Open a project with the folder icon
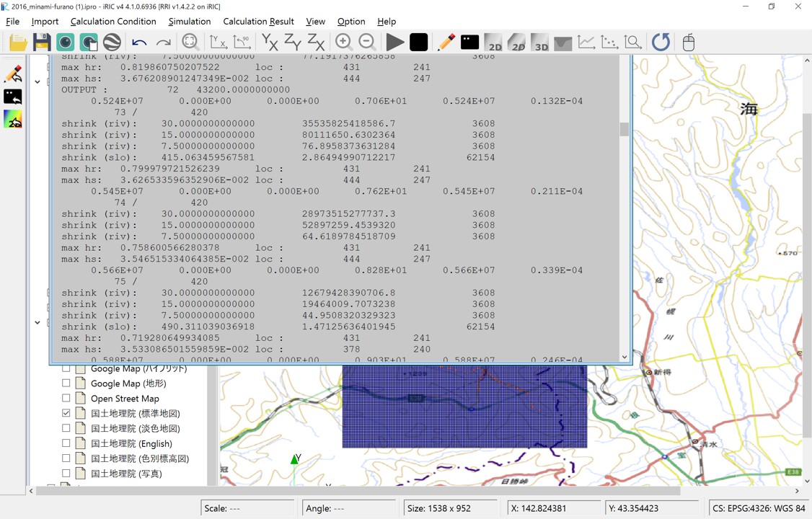 click(x=18, y=42)
